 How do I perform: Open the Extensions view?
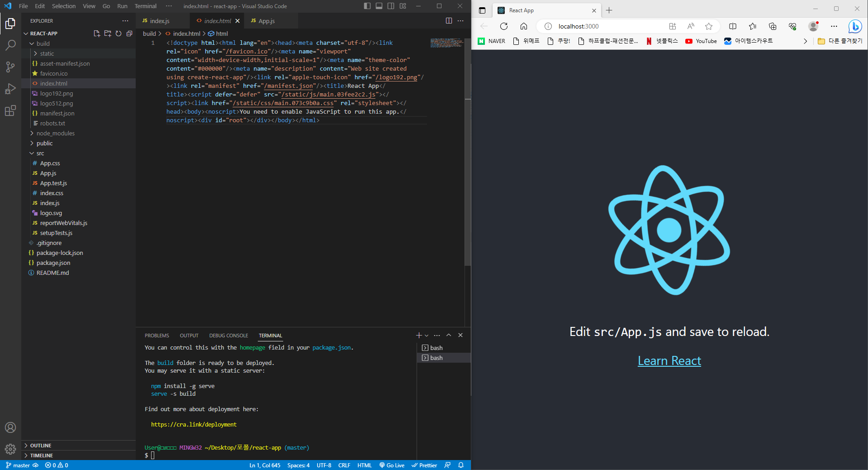pos(10,110)
